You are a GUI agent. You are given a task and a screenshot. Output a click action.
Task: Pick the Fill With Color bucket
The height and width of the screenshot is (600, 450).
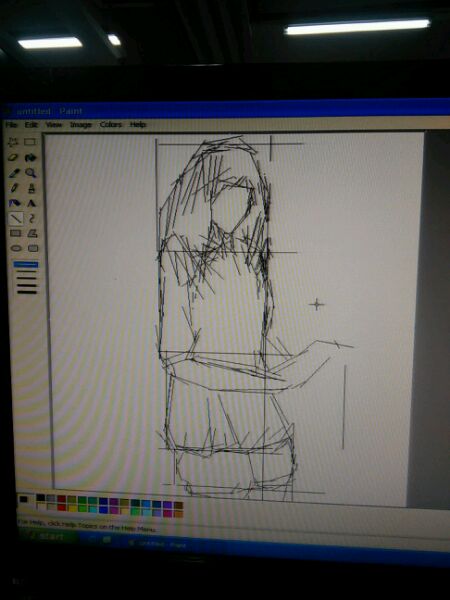pos(30,157)
